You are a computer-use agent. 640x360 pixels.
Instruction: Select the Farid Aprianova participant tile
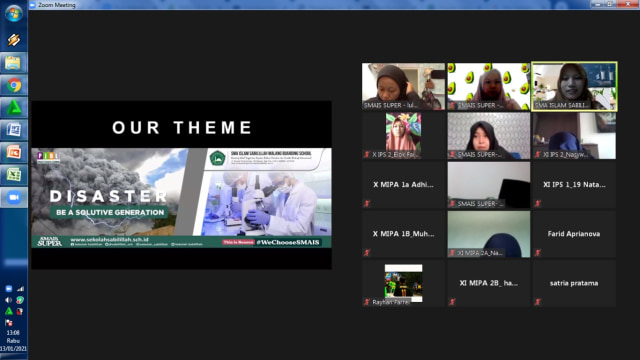click(574, 234)
